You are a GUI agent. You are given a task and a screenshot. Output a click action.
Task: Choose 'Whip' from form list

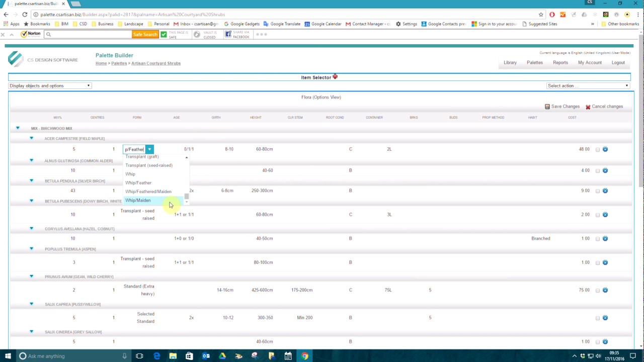point(153,174)
